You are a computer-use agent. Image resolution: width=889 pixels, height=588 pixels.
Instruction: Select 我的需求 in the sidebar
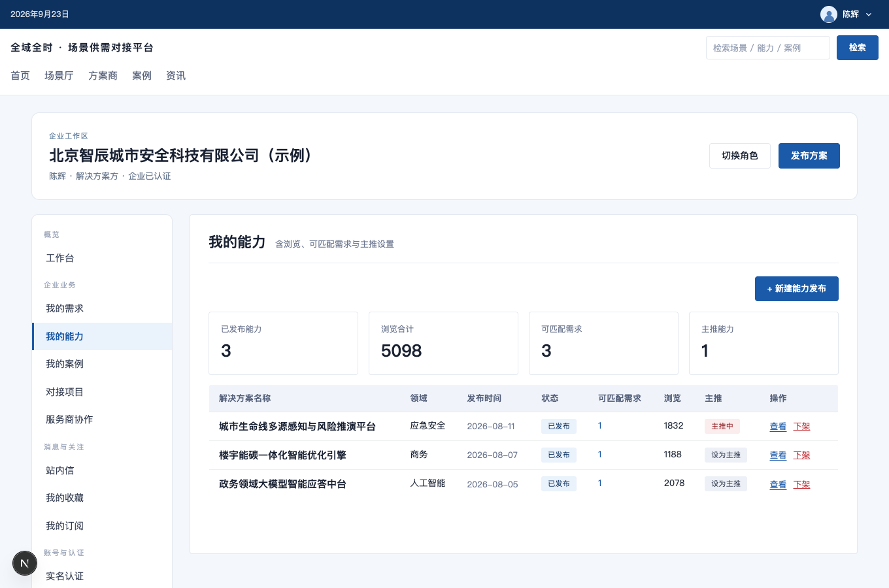(x=102, y=308)
